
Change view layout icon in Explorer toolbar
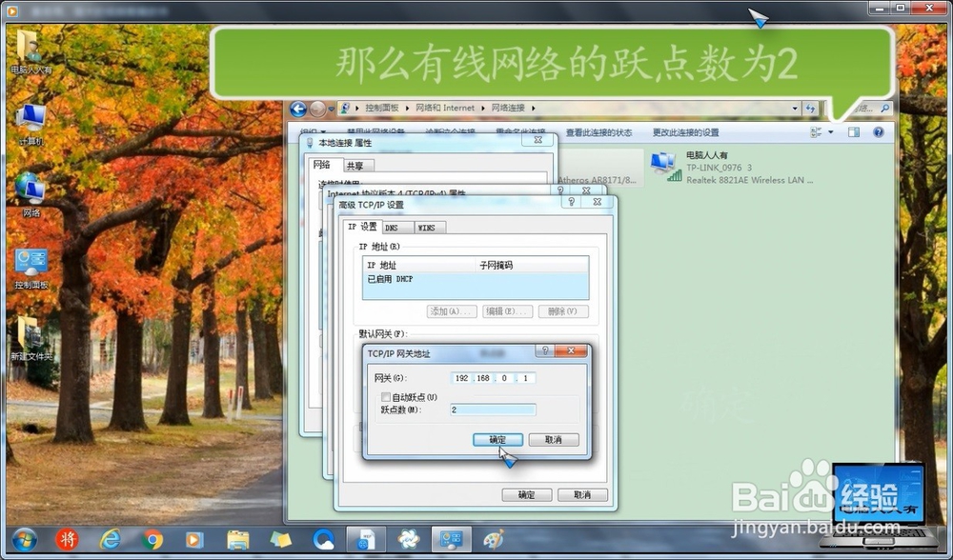click(x=816, y=131)
